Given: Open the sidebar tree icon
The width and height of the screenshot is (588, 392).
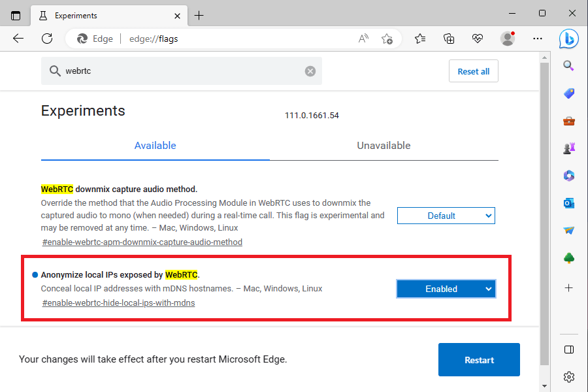Looking at the screenshot, I should click(569, 258).
